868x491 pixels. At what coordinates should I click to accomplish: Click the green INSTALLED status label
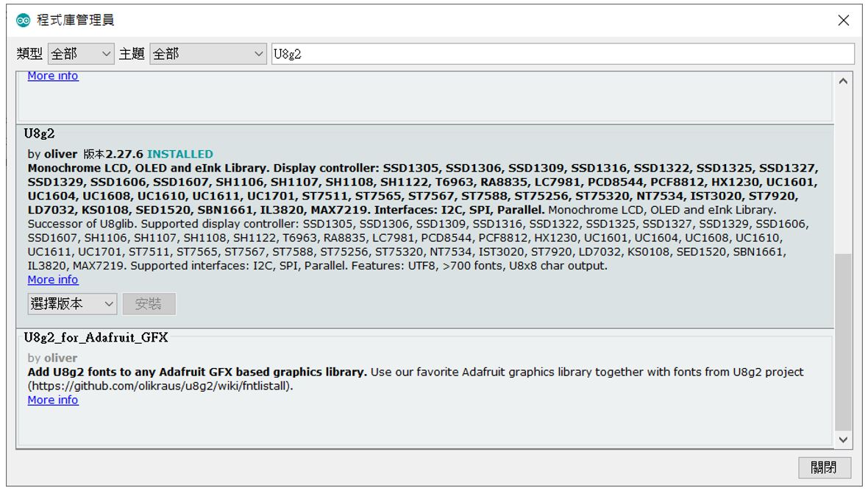(x=180, y=154)
